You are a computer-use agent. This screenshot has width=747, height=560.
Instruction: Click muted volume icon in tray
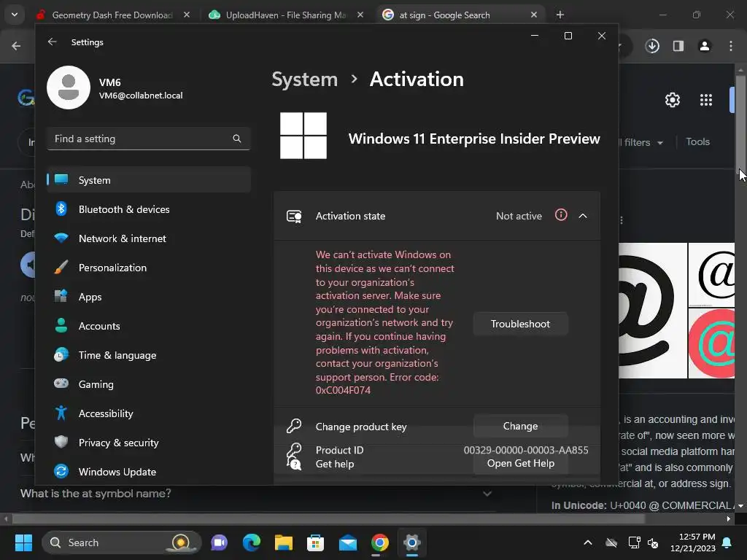point(653,542)
